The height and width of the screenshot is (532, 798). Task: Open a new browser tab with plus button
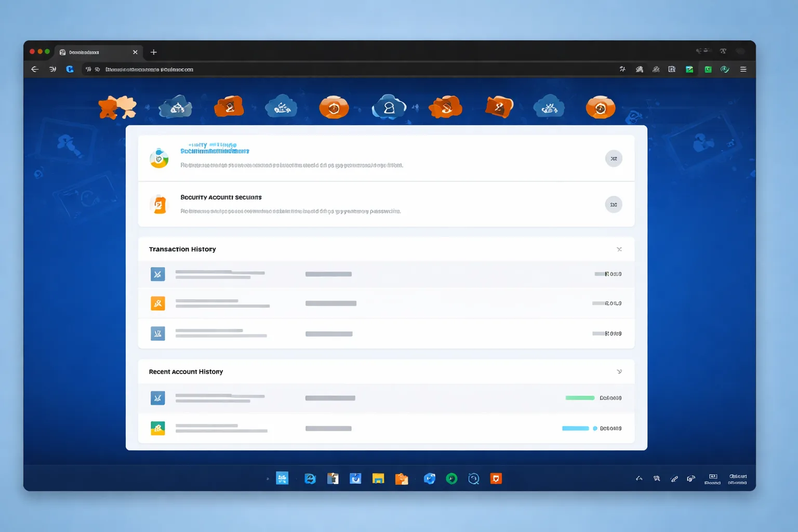[153, 52]
